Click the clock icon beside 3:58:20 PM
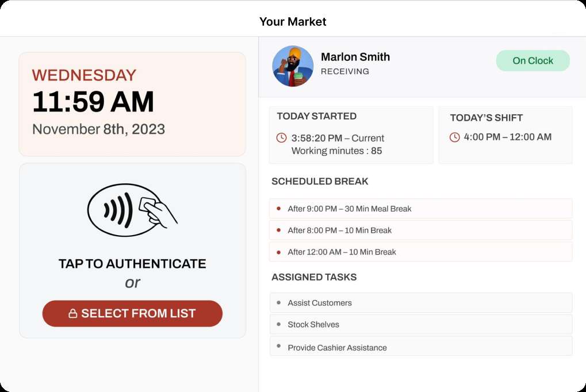This screenshot has height=392, width=586. (x=281, y=138)
